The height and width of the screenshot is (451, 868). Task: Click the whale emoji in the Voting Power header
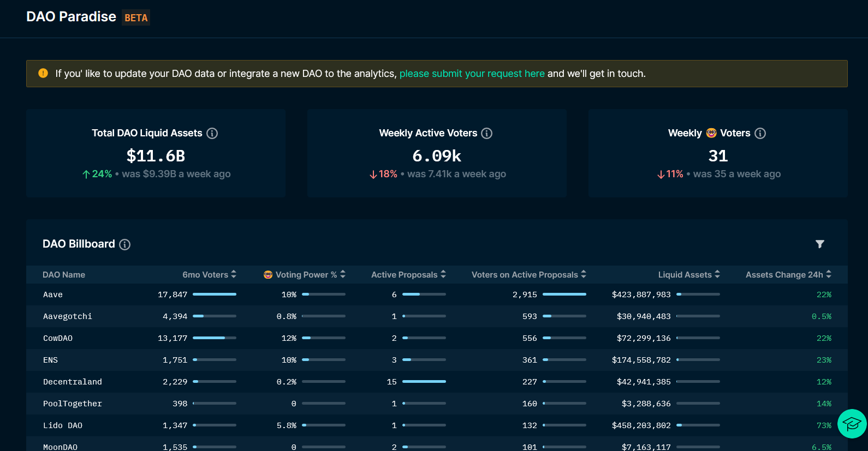268,275
